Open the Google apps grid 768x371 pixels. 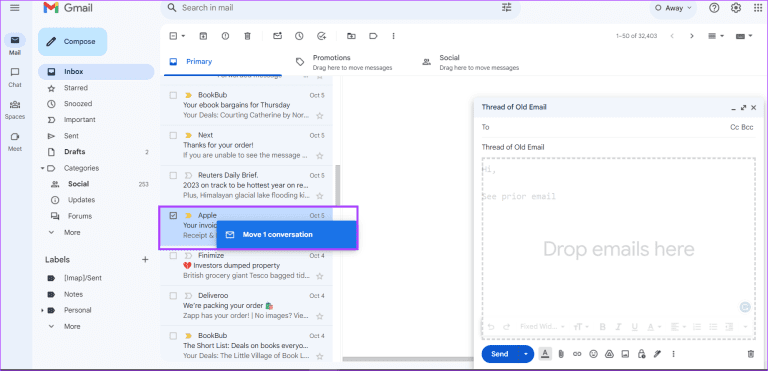(757, 8)
